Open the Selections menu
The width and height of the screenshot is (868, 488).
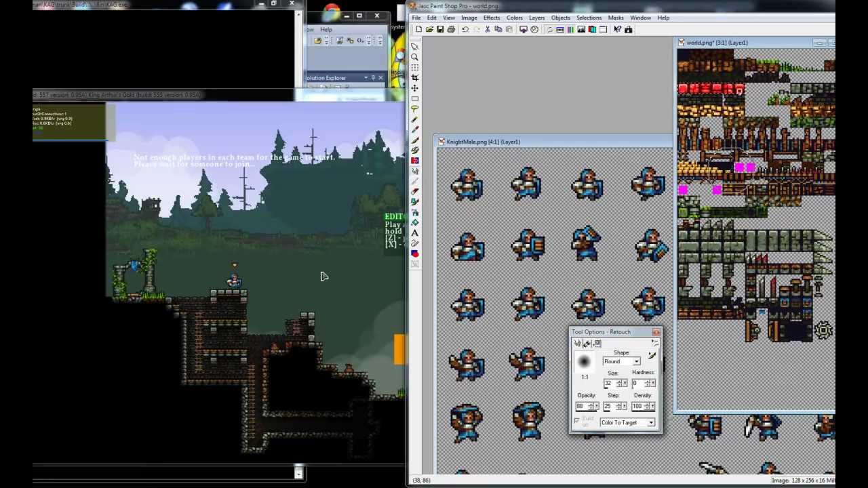coord(589,18)
